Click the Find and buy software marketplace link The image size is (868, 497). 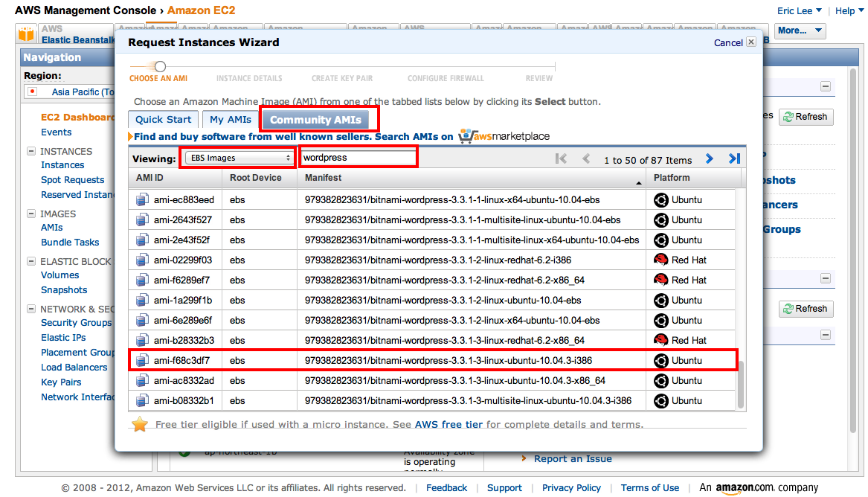293,137
